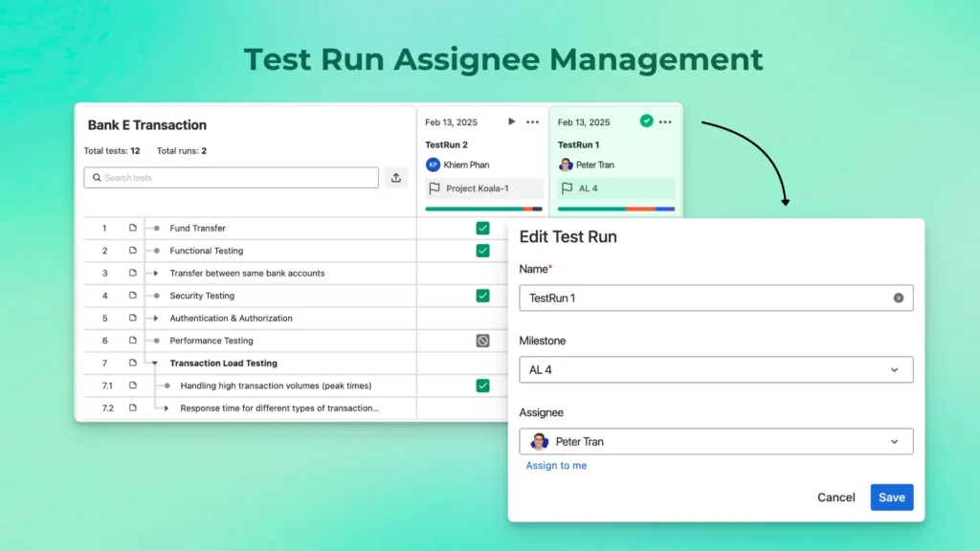The width and height of the screenshot is (980, 551).
Task: Save the Edit Test Run dialog
Action: pyautogui.click(x=892, y=497)
